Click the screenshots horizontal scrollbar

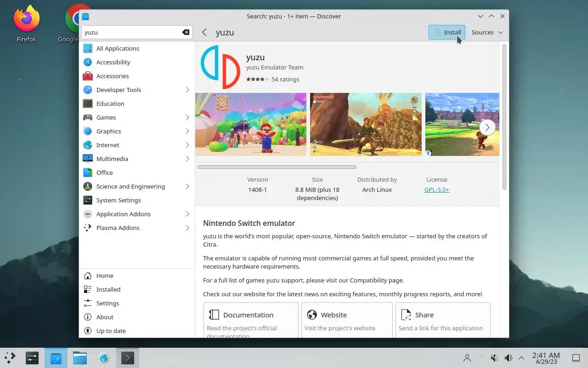pos(277,167)
